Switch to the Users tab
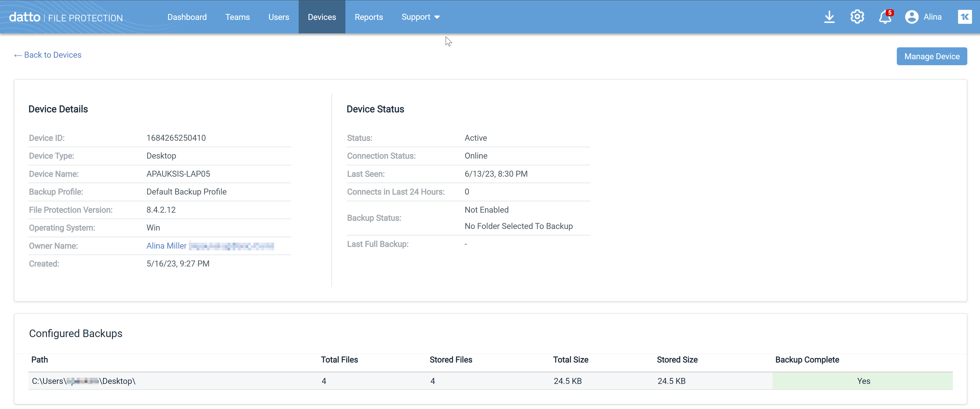Screen dimensions: 980x409 click(x=279, y=17)
